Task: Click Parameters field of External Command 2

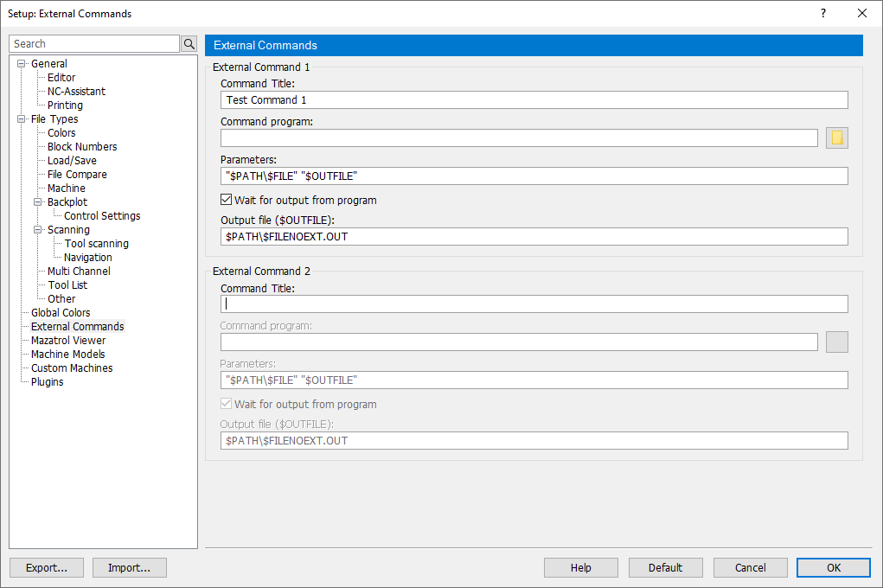Action: [x=534, y=380]
